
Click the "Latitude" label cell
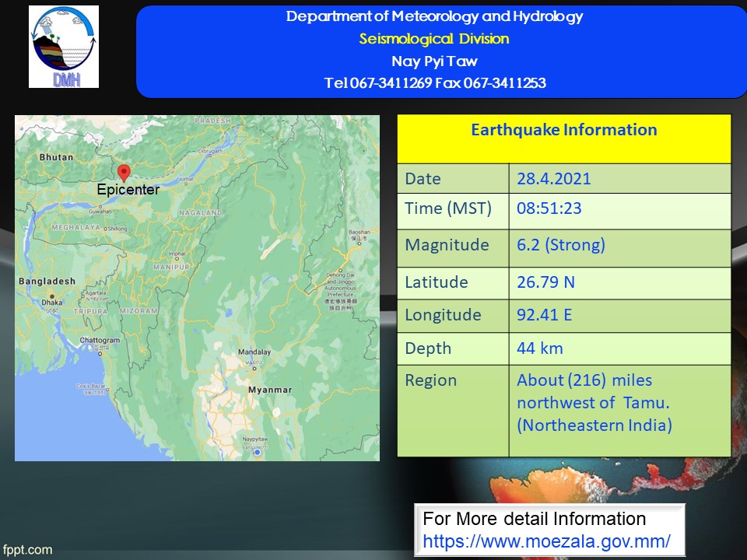454,283
